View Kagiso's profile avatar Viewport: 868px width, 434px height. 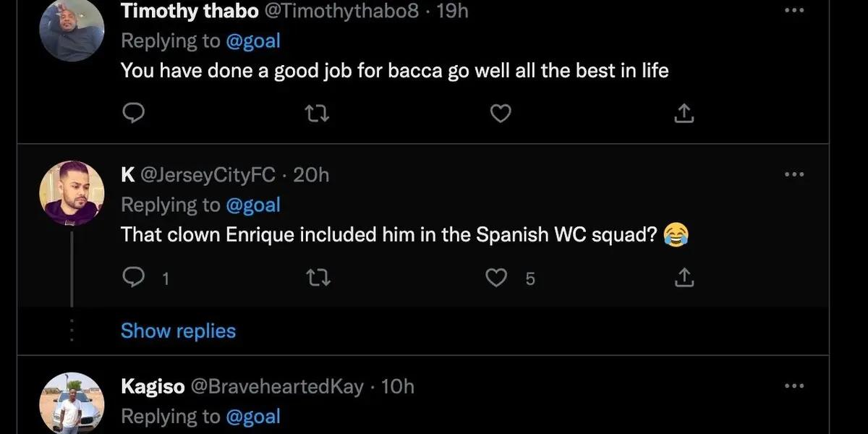coord(72,404)
